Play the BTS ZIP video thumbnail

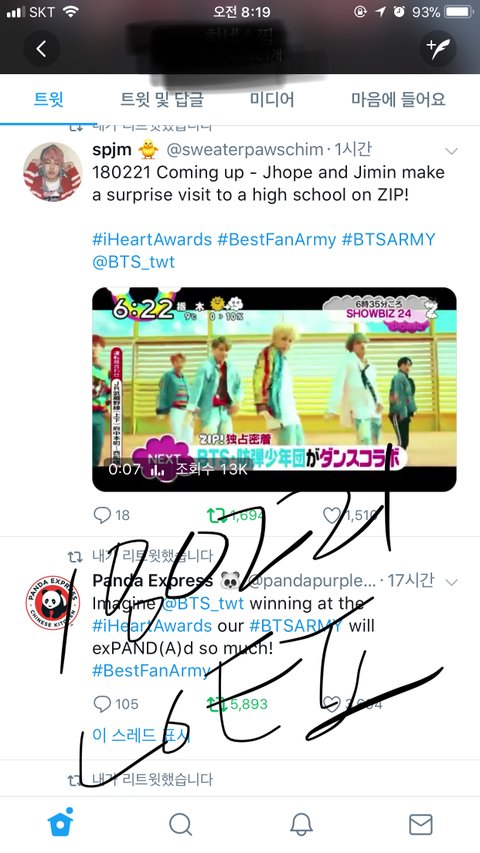coord(274,389)
